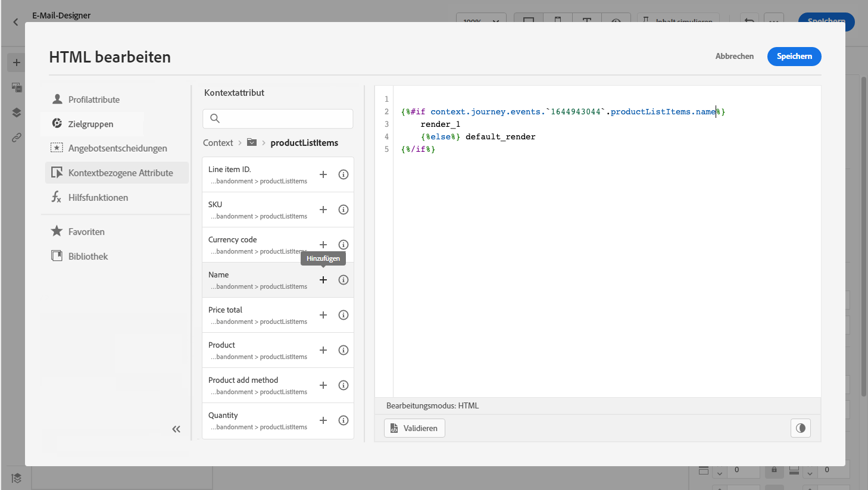Focus the Kontextattribut search field
Image resolution: width=868 pixels, height=490 pixels.
click(x=278, y=118)
